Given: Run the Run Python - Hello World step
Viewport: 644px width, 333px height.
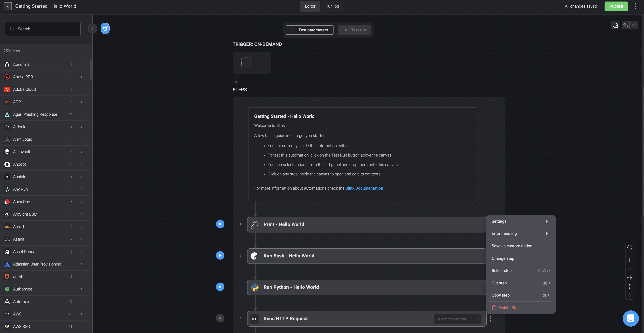Looking at the screenshot, I should click(220, 287).
